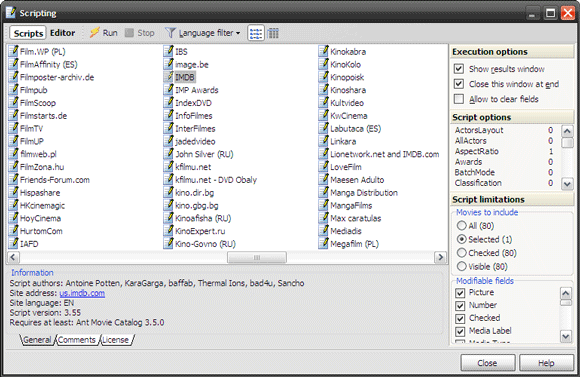Uncheck the Media Label modifiable field
580x377 pixels.
460,331
